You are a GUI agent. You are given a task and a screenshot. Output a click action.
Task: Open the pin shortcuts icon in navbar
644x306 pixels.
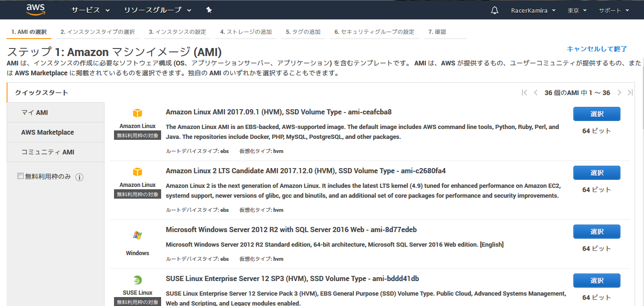209,10
